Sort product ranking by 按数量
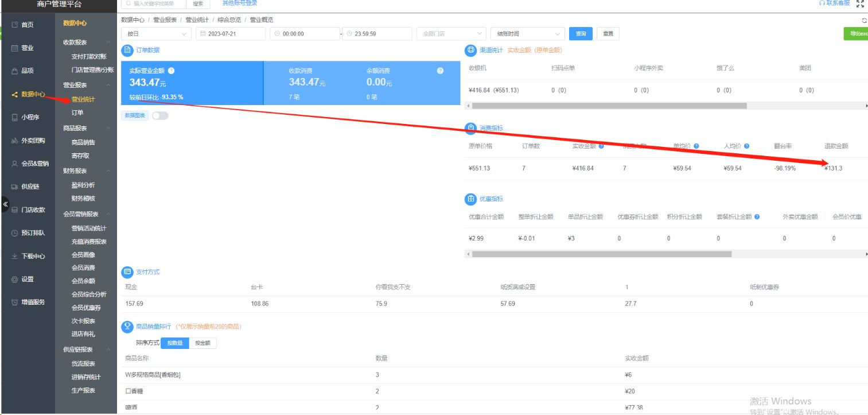The height and width of the screenshot is (415, 868). tap(174, 343)
